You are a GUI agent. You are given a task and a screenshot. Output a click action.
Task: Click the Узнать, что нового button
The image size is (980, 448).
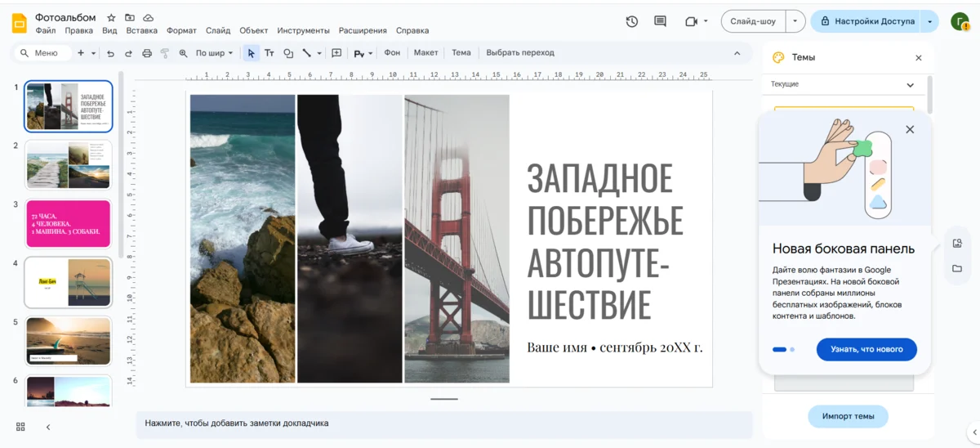pyautogui.click(x=866, y=349)
